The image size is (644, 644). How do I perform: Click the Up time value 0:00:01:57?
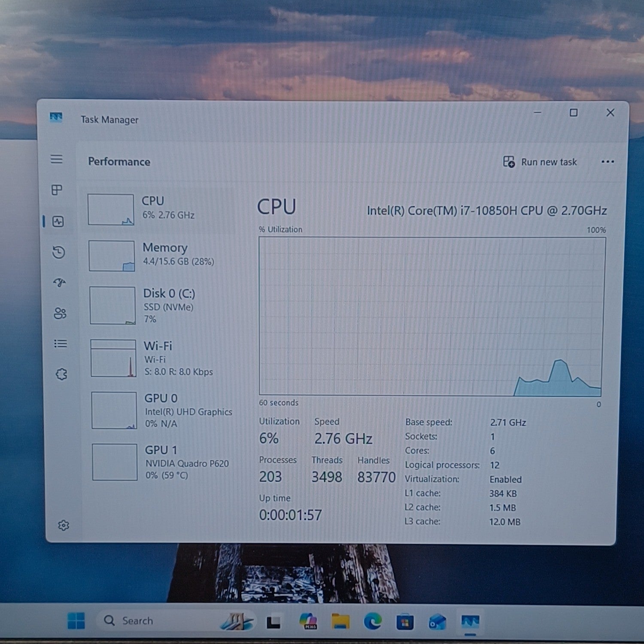coord(290,515)
